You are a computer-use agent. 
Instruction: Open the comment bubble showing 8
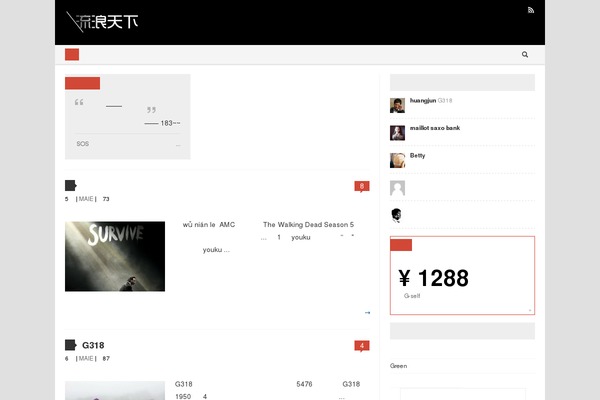tap(362, 186)
